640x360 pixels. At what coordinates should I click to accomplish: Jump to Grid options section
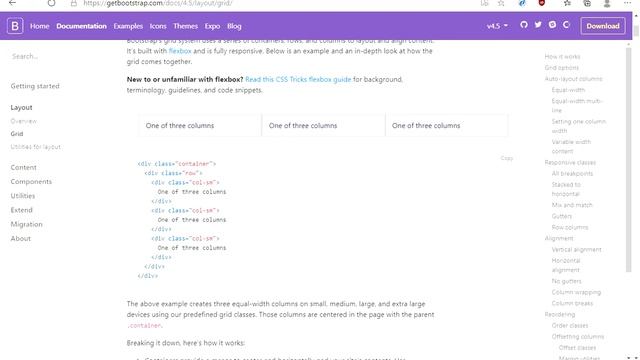click(x=561, y=68)
